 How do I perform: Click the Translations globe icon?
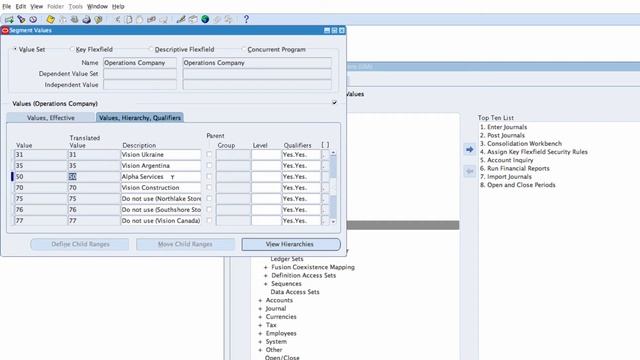tap(205, 19)
